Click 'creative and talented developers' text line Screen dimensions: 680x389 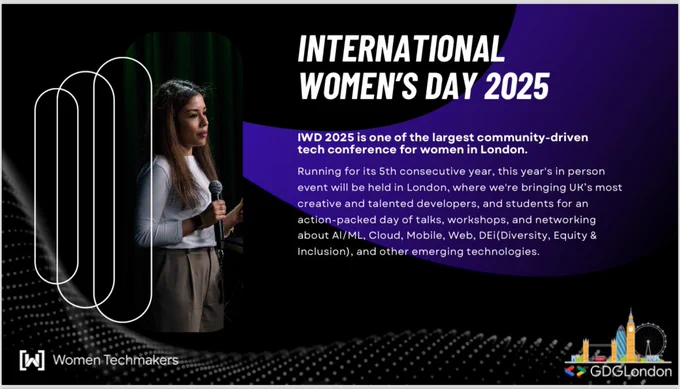point(443,203)
